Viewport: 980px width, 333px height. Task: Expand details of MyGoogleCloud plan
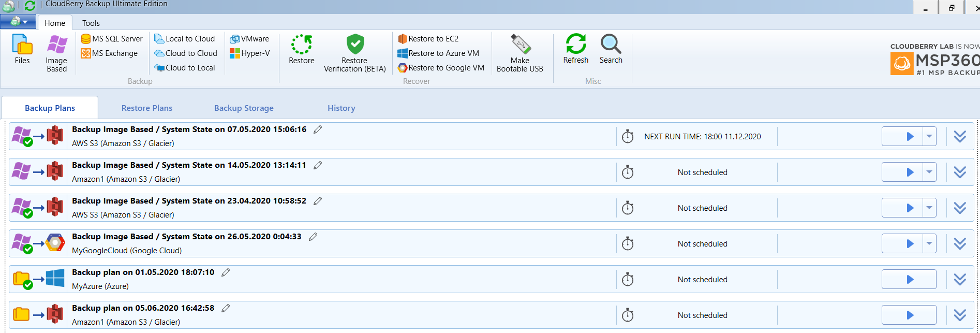tap(960, 243)
